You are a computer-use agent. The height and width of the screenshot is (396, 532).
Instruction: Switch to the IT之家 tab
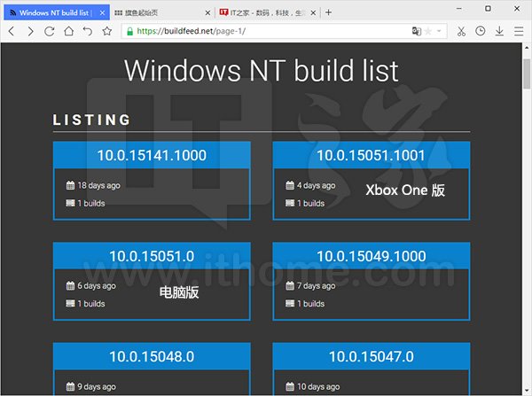pyautogui.click(x=264, y=12)
